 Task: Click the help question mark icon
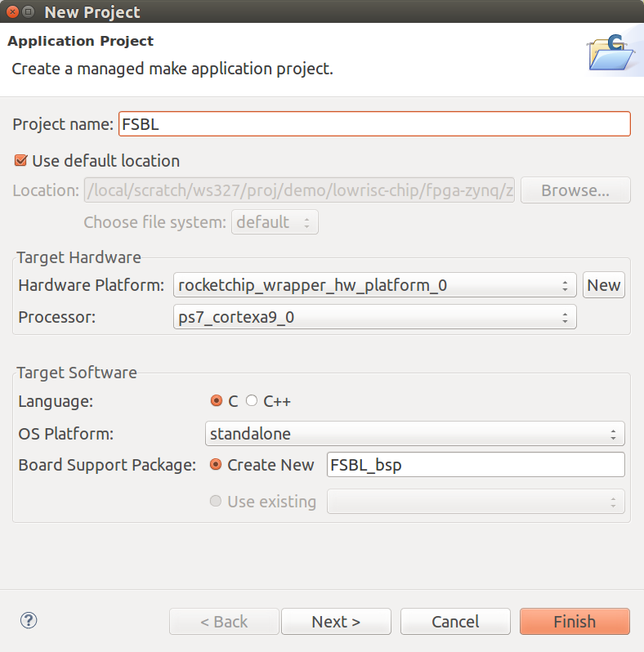[x=29, y=621]
